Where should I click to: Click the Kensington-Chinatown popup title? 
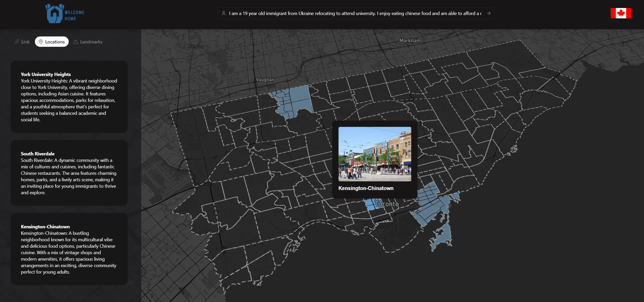(366, 188)
